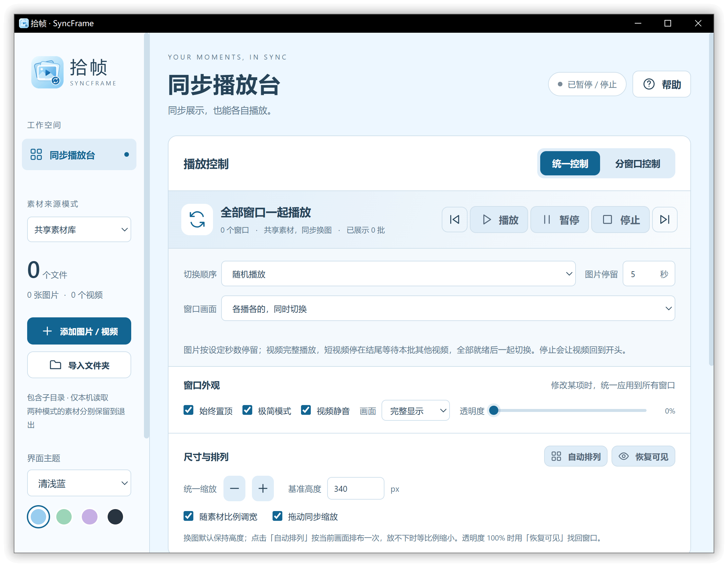Image resolution: width=728 pixels, height=567 pixels.
Task: Switch to 分窗口控制 mode
Action: pos(637,164)
